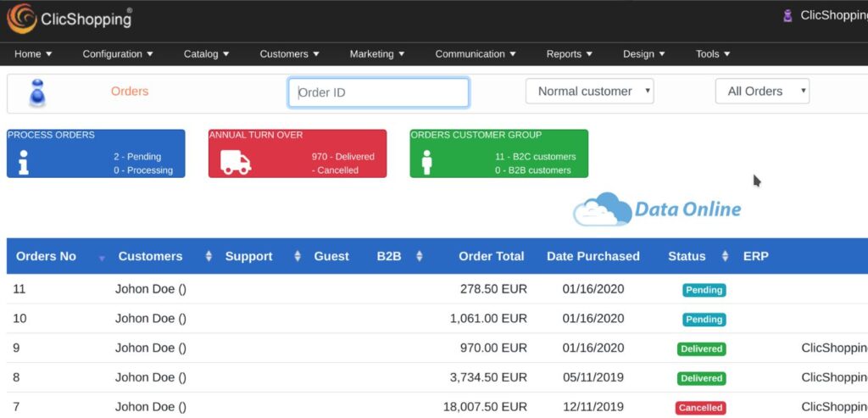Click the red Annual Turn Over card
Image resolution: width=868 pixels, height=418 pixels.
coord(298,153)
